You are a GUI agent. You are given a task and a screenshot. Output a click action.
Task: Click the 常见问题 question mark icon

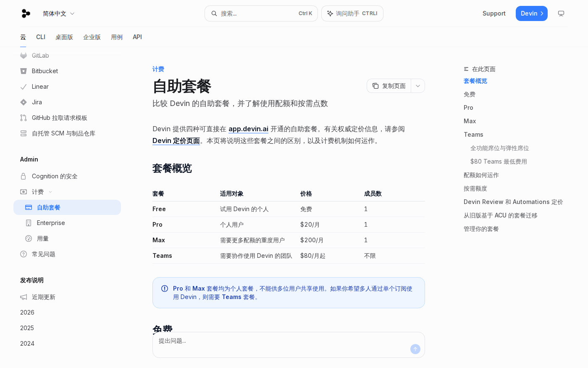coord(24,254)
